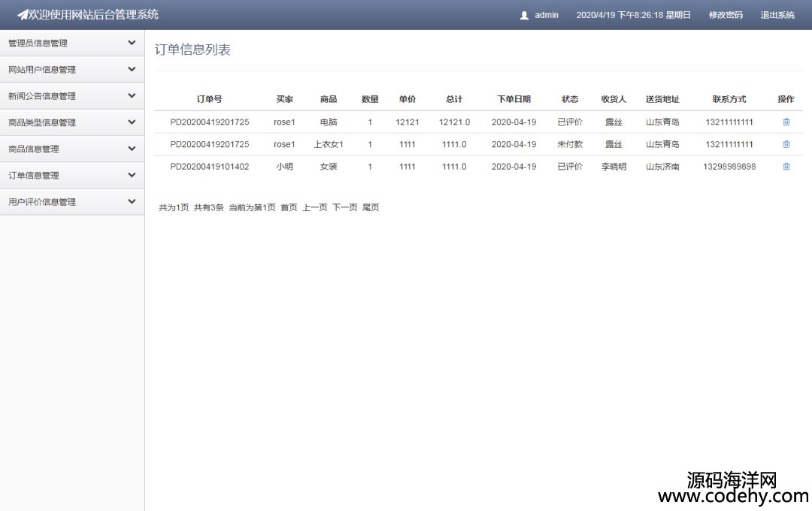
Task: Expand 商品信息管理 chevron
Action: (x=132, y=149)
